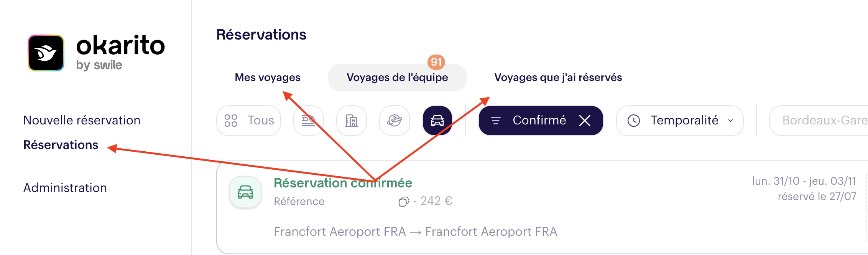Remove the Confirmé filter with the X

pyautogui.click(x=585, y=121)
